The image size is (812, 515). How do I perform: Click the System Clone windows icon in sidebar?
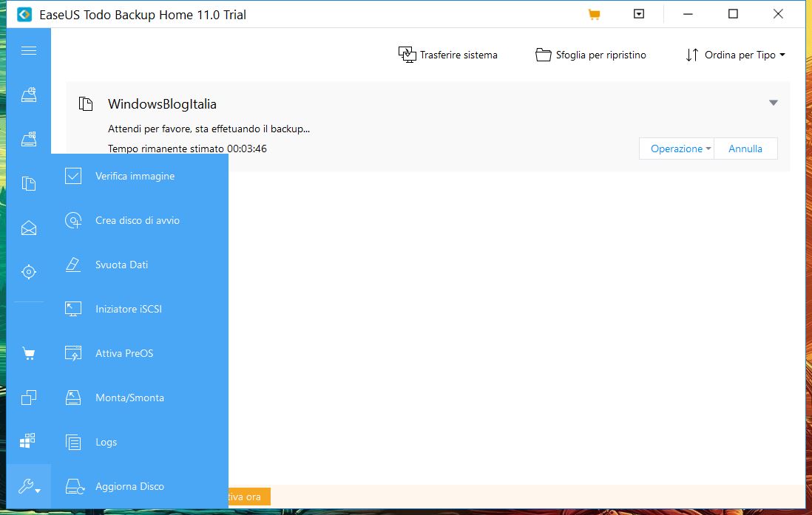pyautogui.click(x=27, y=441)
